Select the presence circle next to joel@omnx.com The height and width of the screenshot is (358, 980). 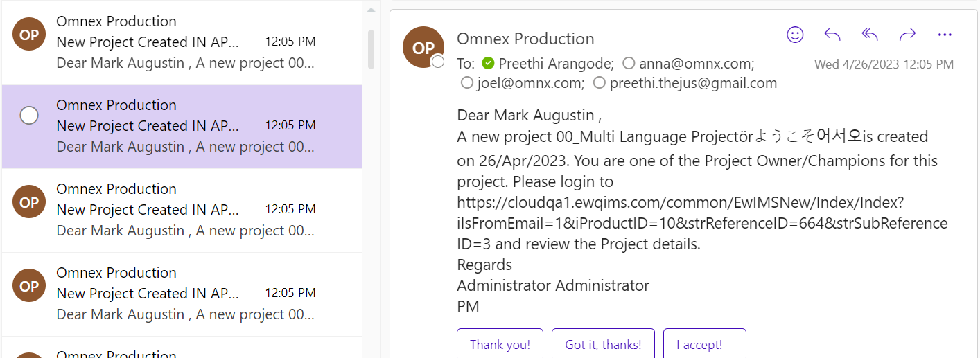click(x=467, y=83)
